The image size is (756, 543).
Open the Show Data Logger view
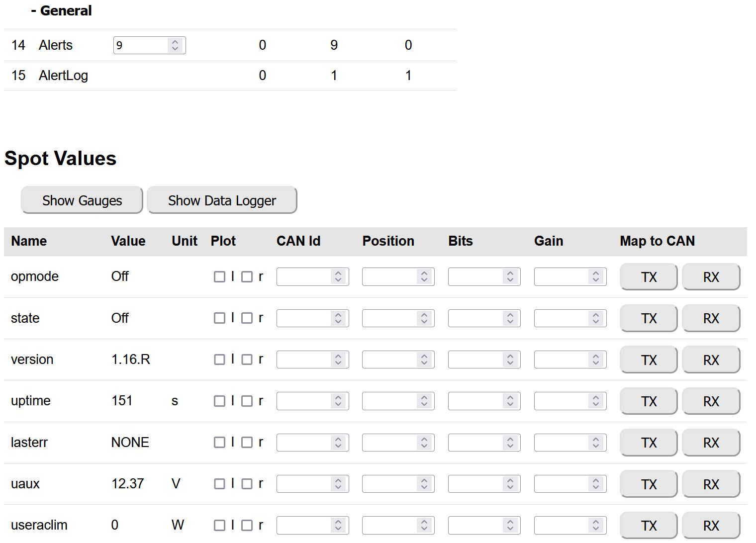[x=222, y=200]
